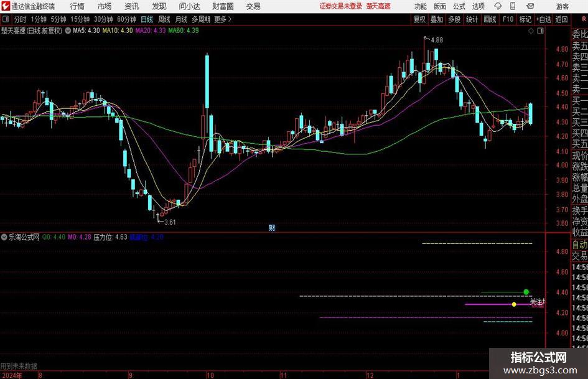Viewport: 588px width, 379px height.
Task: Click the 叠加 overlay button
Action: click(x=437, y=19)
